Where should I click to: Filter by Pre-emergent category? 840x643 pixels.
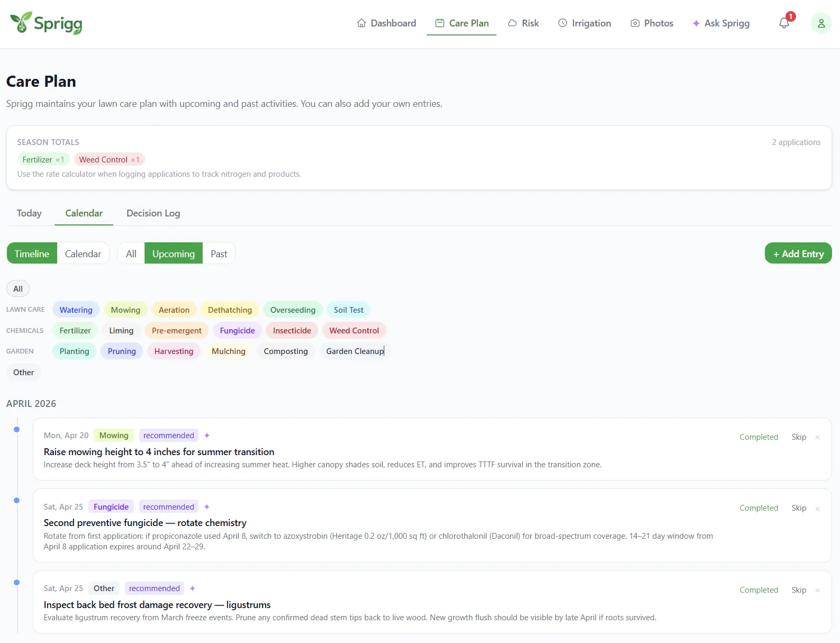point(177,330)
